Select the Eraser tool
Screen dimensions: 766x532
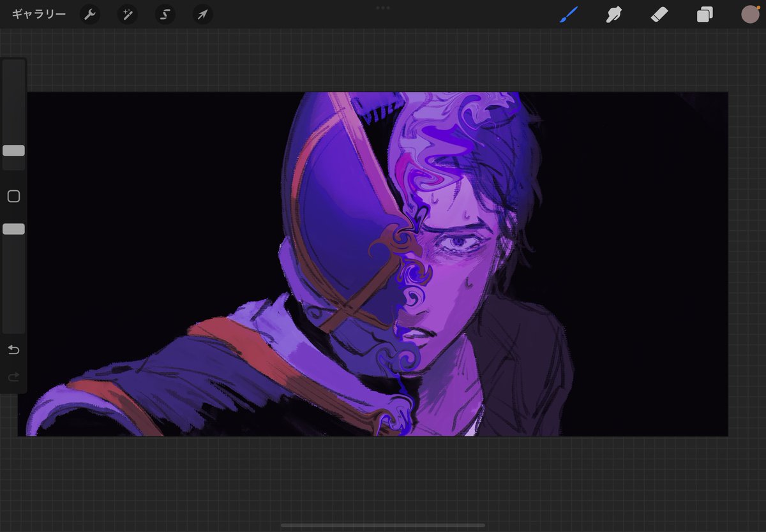point(659,14)
